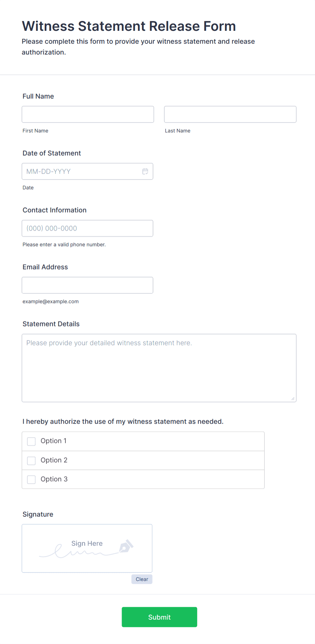Tick the Option 2 checkbox
The height and width of the screenshot is (644, 315).
click(x=31, y=460)
